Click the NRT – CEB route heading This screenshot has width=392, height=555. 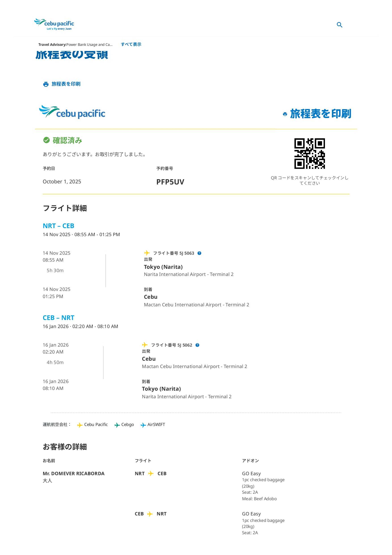click(59, 226)
